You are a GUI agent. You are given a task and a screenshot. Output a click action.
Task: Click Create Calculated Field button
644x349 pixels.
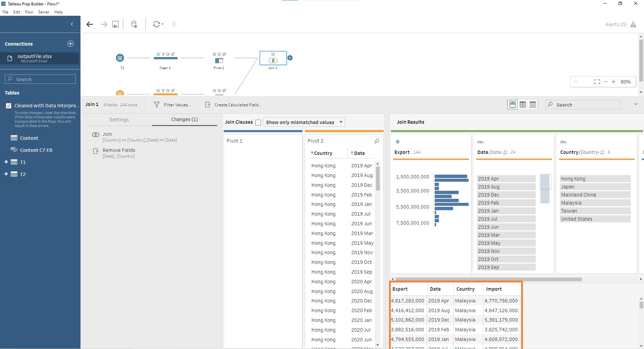(x=233, y=105)
